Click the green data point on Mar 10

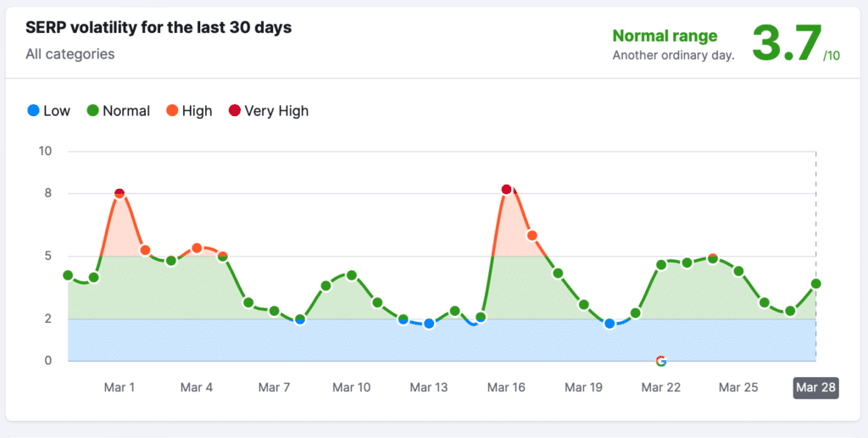point(351,275)
